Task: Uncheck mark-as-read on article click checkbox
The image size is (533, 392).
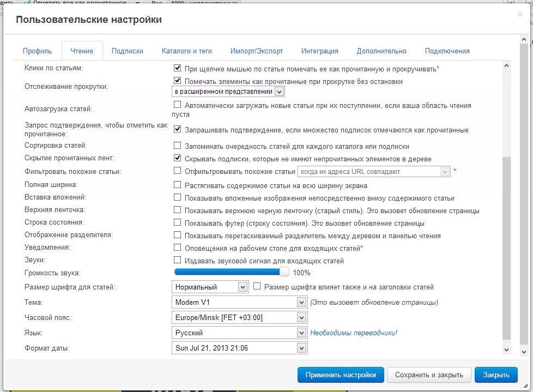Action: [x=178, y=68]
